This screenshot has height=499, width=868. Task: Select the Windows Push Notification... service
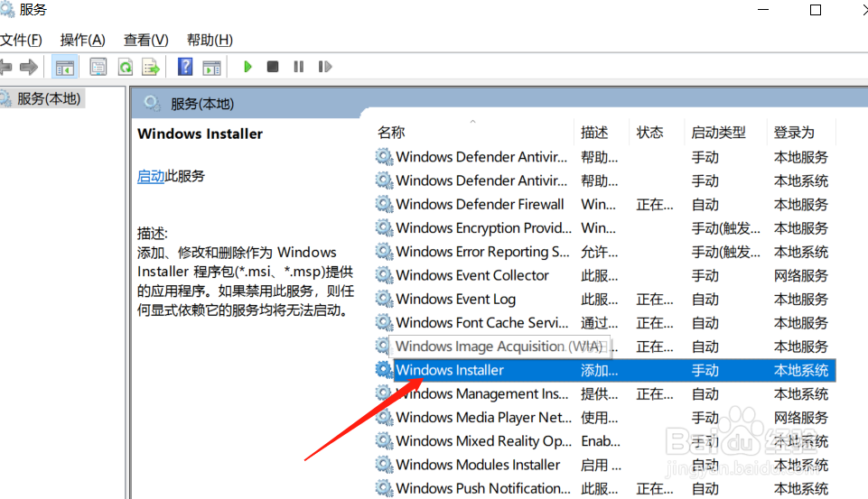[483, 488]
